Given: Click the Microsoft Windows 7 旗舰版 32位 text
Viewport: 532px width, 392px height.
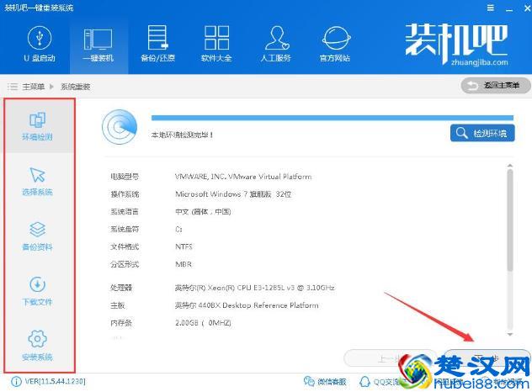Looking at the screenshot, I should coord(233,194).
